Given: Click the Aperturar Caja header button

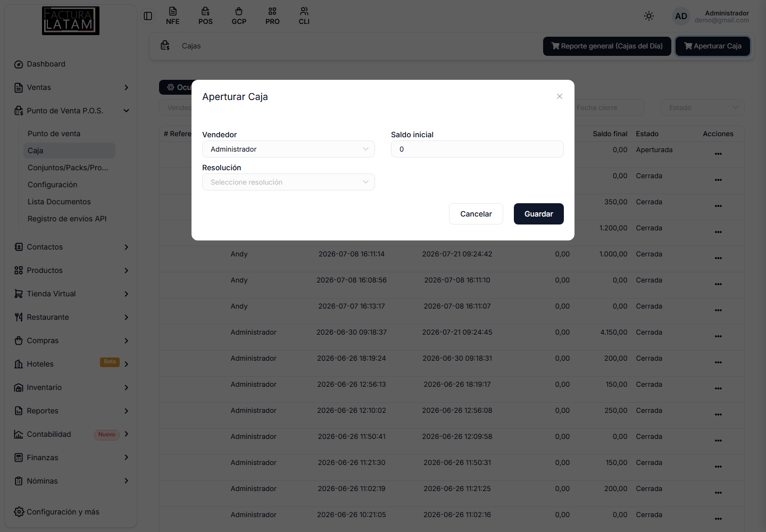Looking at the screenshot, I should [x=713, y=46].
